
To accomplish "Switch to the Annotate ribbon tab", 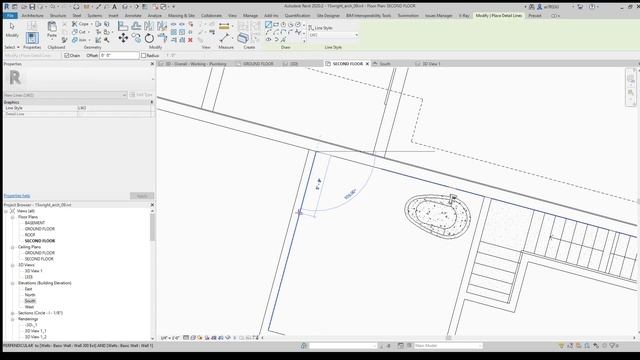I will pyautogui.click(x=133, y=16).
